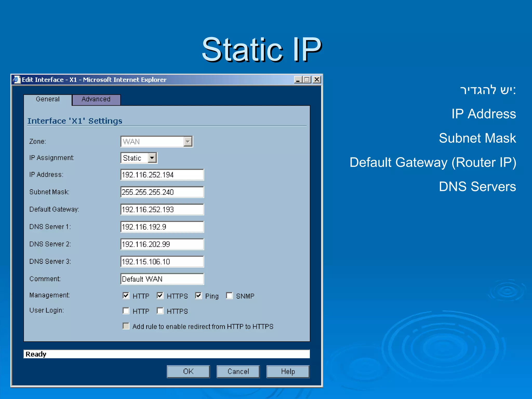Enable User Login HTTP checkbox
532x399 pixels.
126,311
